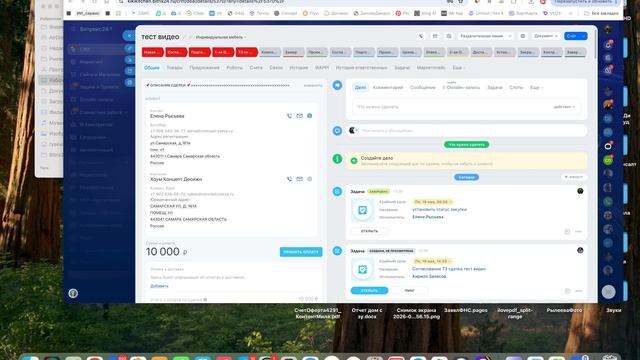The image size is (640, 360).
Task: Expand the Еще menu after the Слоты tab
Action: [x=536, y=87]
